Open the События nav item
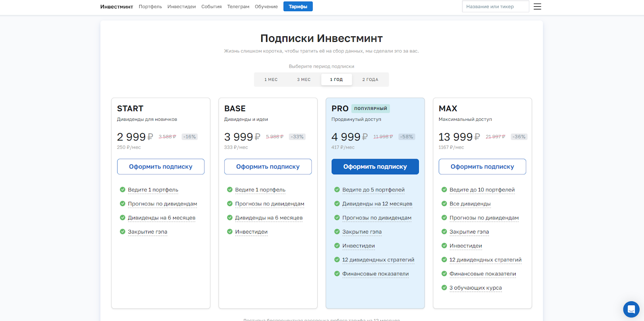The image size is (644, 321). [x=211, y=6]
